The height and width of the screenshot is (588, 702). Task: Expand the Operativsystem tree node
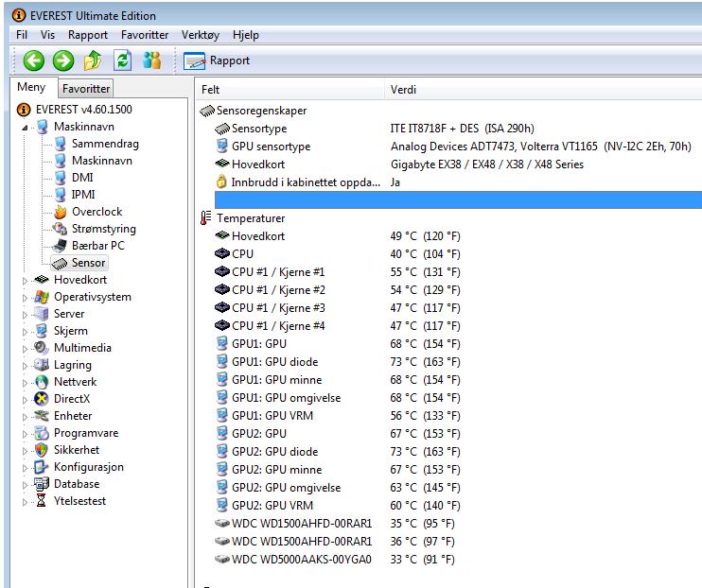click(x=25, y=298)
